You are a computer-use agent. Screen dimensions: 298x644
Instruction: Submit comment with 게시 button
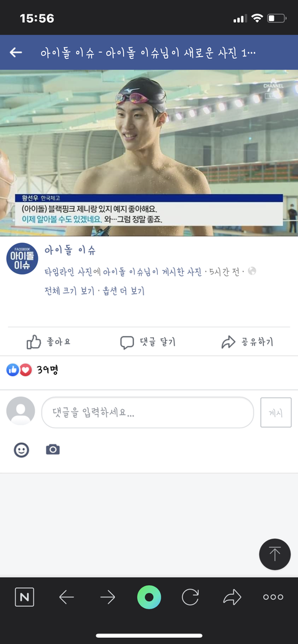[276, 412]
